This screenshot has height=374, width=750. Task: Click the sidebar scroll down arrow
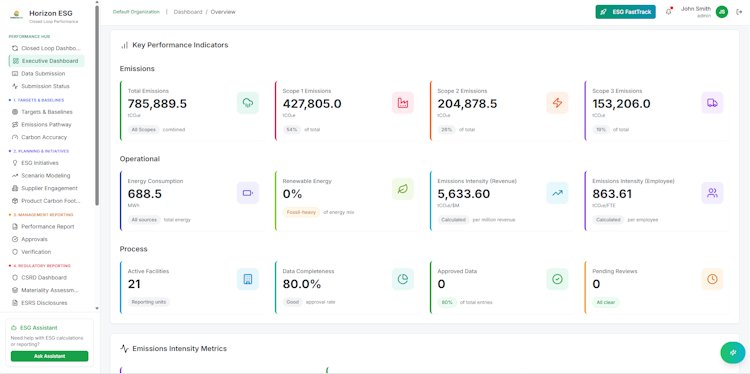point(97,308)
